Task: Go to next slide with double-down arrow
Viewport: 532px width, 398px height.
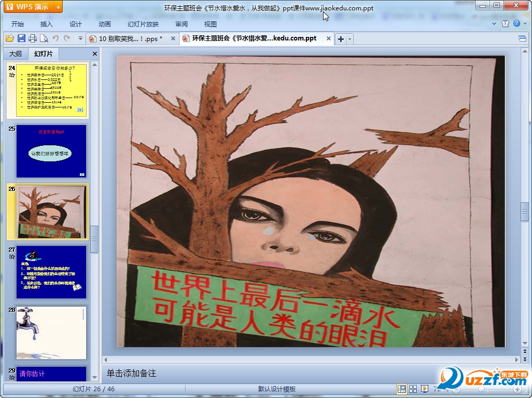Action: point(525,359)
